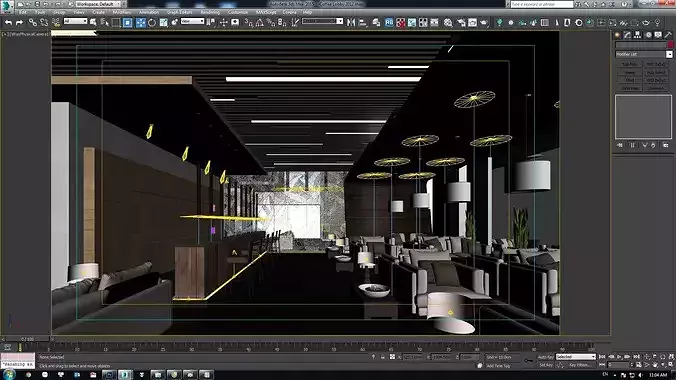Image resolution: width=676 pixels, height=380 pixels.
Task: Click the Redo arrow in main toolbar
Action: click(19, 22)
